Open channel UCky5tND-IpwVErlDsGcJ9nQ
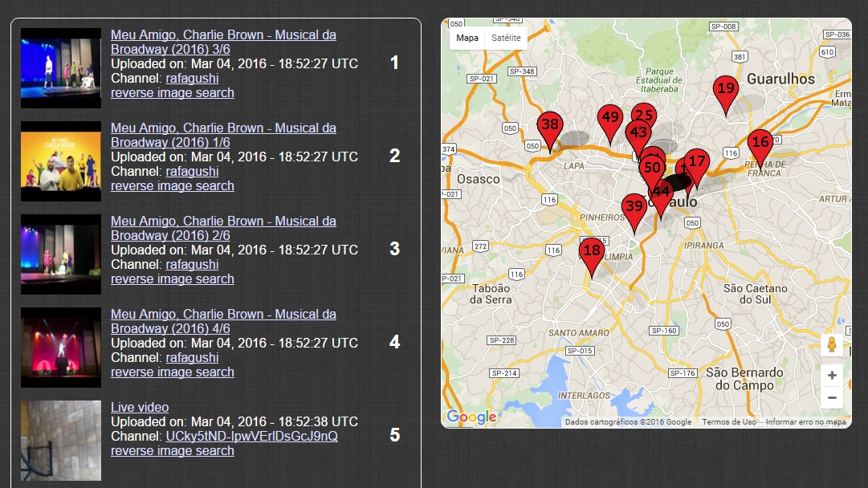 (252, 436)
